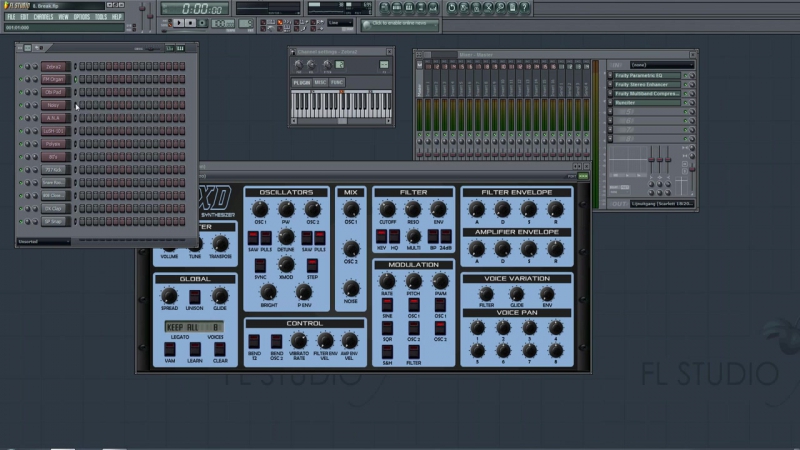The height and width of the screenshot is (450, 800).
Task: Open the CHANNELS menu
Action: [x=43, y=17]
